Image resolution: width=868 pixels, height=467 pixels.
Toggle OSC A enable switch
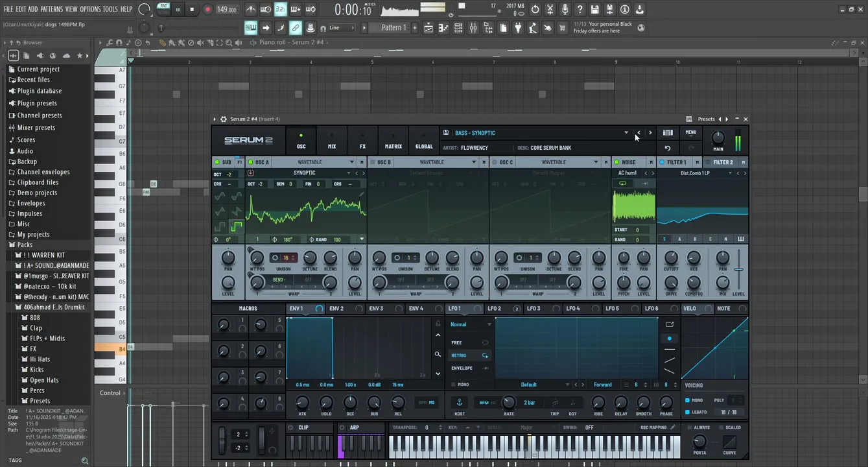coord(250,162)
